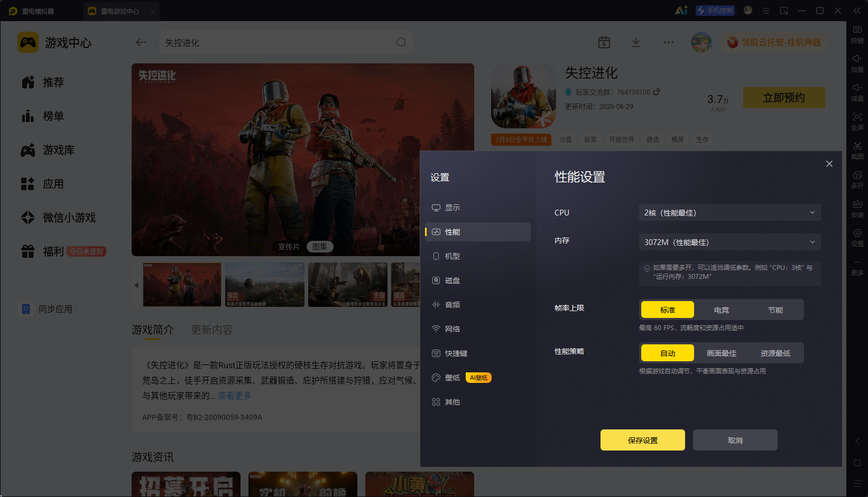
Task: Close the settings dialog with the X
Action: click(x=829, y=164)
